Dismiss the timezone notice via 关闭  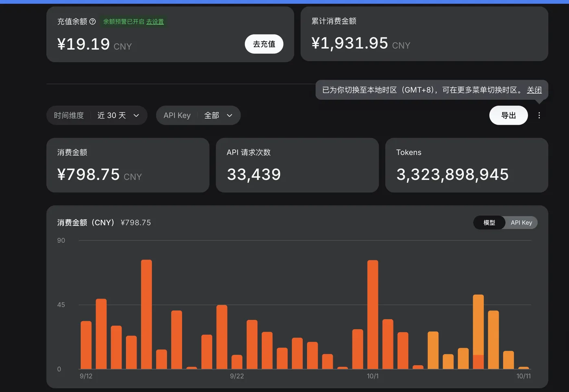tap(534, 90)
